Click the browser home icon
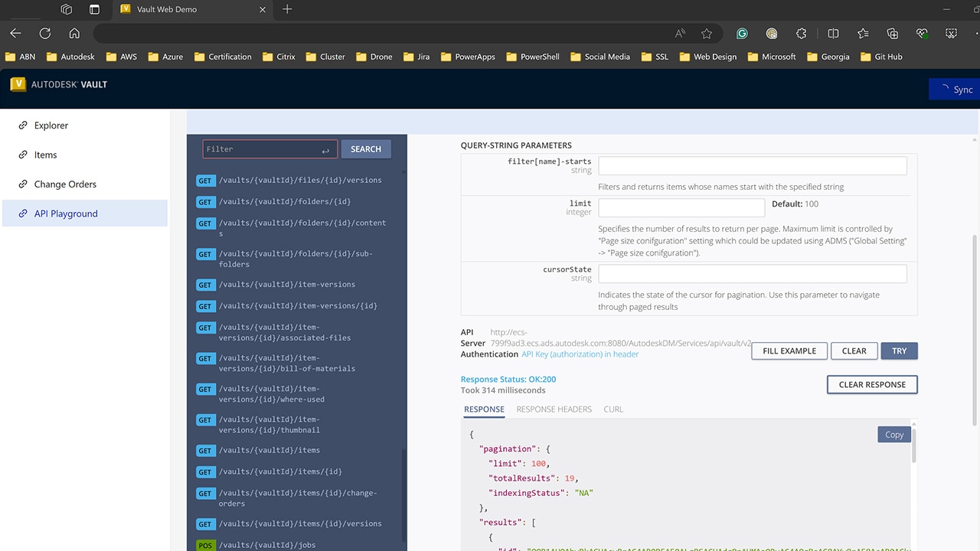 coord(74,33)
